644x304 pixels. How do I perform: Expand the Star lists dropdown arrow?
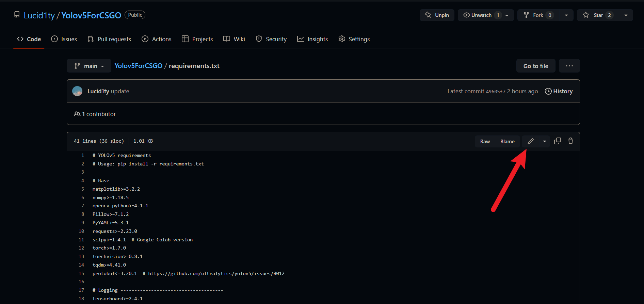tap(626, 15)
